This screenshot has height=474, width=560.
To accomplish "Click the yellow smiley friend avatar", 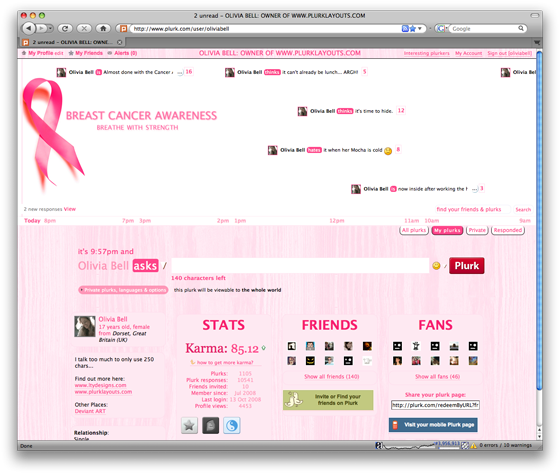I will pos(310,361).
